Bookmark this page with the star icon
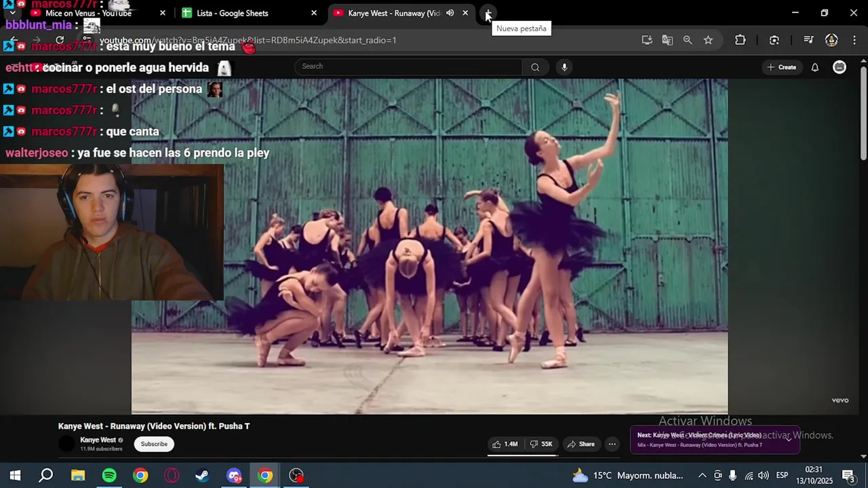The height and width of the screenshot is (488, 868). 708,40
